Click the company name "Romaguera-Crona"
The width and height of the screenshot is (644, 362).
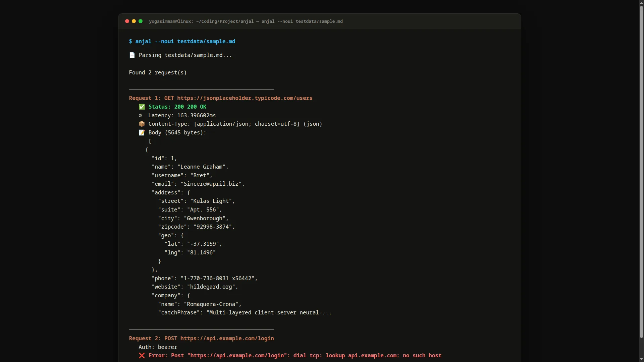(x=211, y=304)
